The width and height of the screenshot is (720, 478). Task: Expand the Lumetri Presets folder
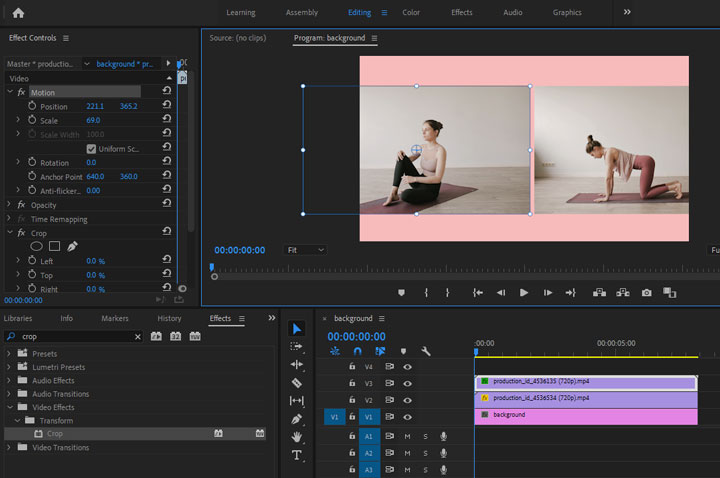[x=10, y=367]
